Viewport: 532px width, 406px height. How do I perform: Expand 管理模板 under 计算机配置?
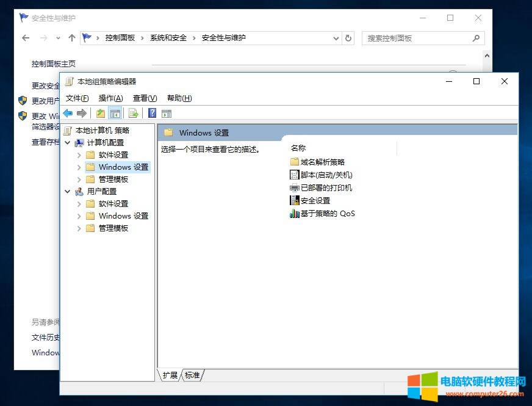pos(78,179)
